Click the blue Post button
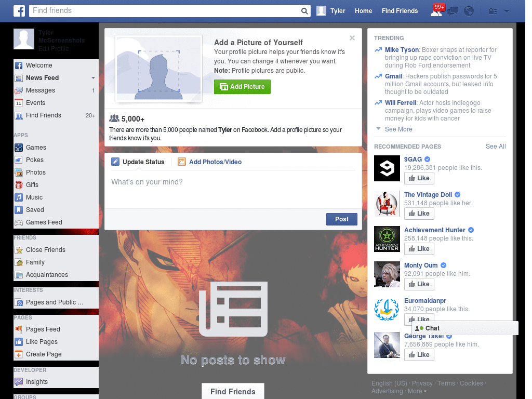The height and width of the screenshot is (399, 532). 342,219
